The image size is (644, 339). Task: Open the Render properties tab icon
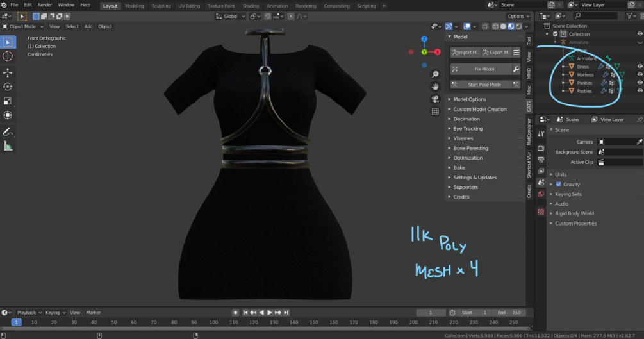click(x=541, y=148)
